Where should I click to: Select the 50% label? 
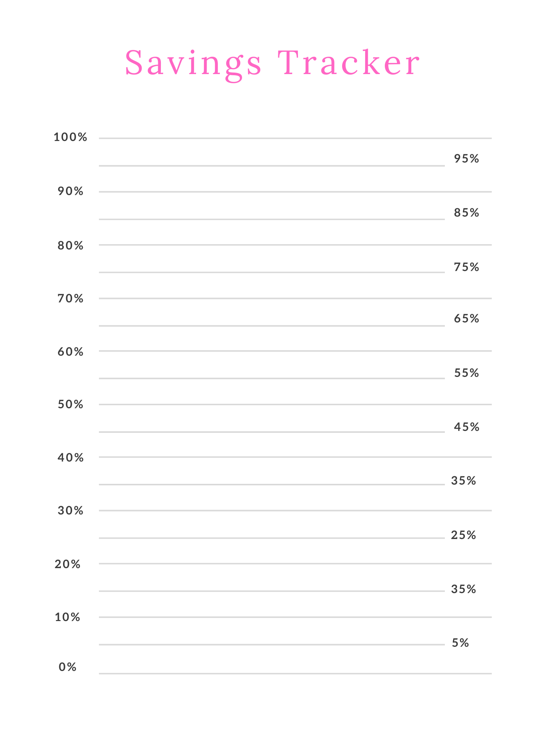(x=70, y=404)
